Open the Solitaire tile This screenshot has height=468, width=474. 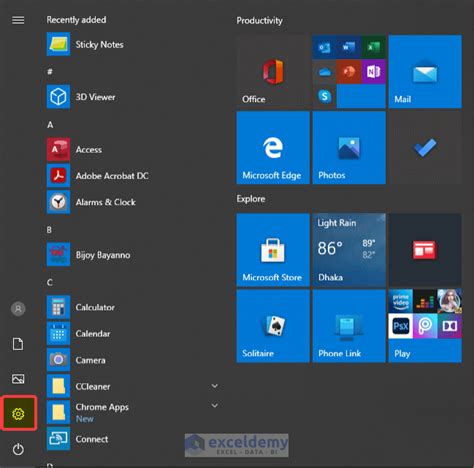click(x=273, y=326)
